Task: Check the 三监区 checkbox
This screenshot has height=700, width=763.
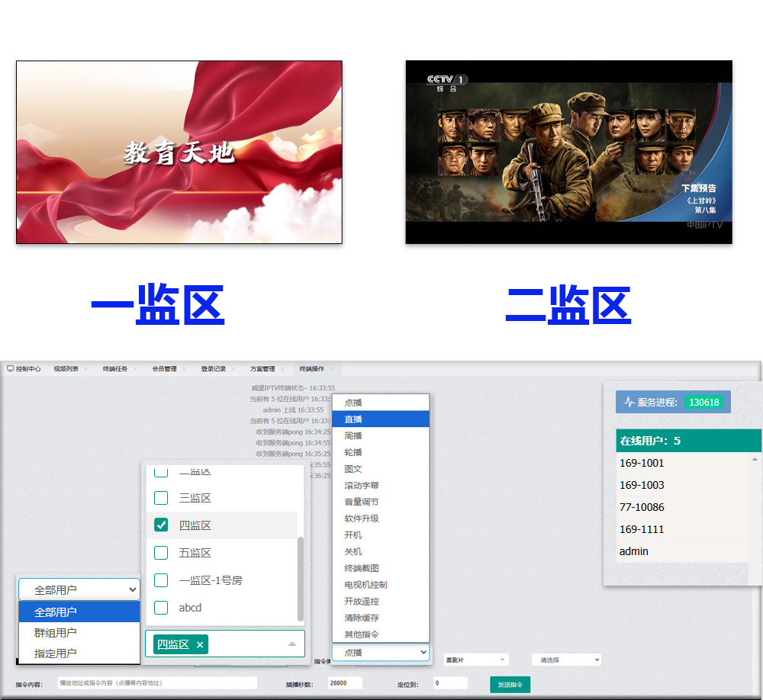Action: click(x=161, y=498)
